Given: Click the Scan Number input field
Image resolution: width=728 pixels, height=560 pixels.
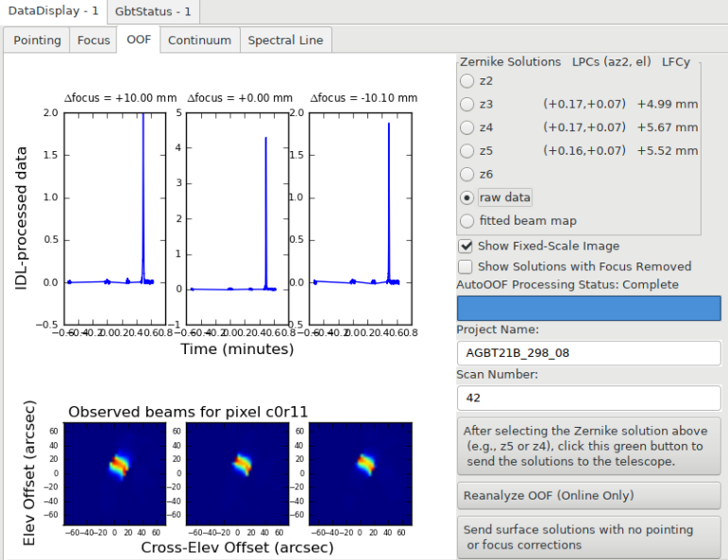Looking at the screenshot, I should [588, 398].
